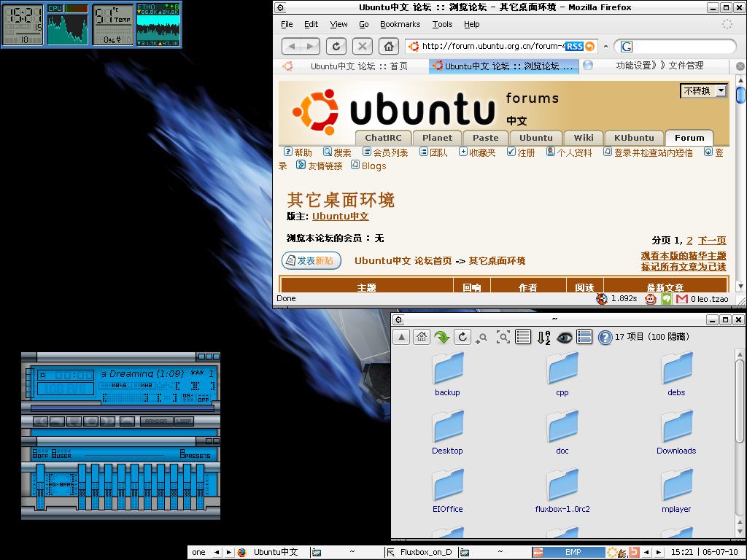
Task: Open the Firefox File menu
Action: point(287,24)
